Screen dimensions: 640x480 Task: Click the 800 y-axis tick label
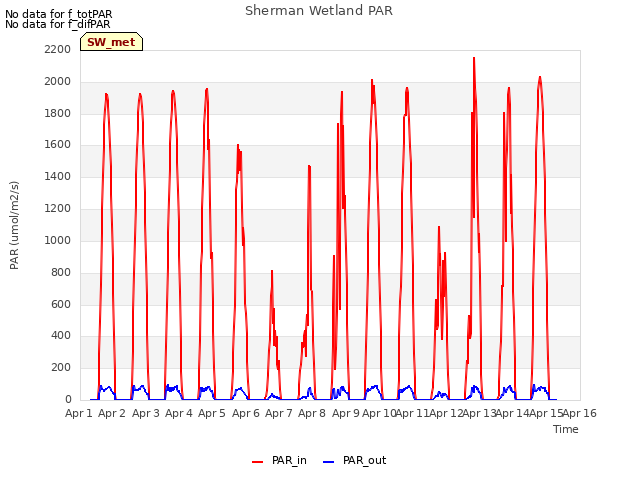61,272
